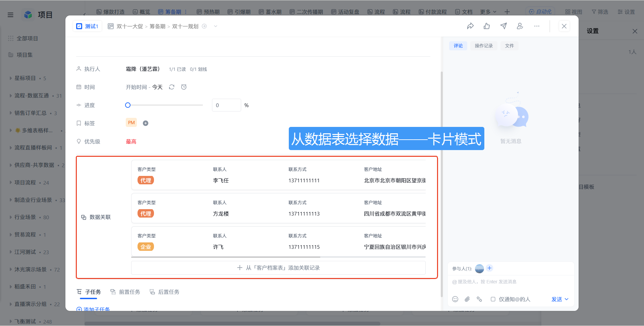Expand 项目流程 group in sidebar

(x=10, y=183)
